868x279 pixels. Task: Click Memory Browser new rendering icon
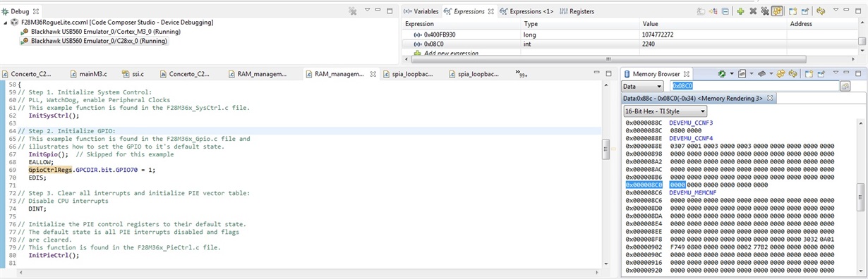click(742, 73)
